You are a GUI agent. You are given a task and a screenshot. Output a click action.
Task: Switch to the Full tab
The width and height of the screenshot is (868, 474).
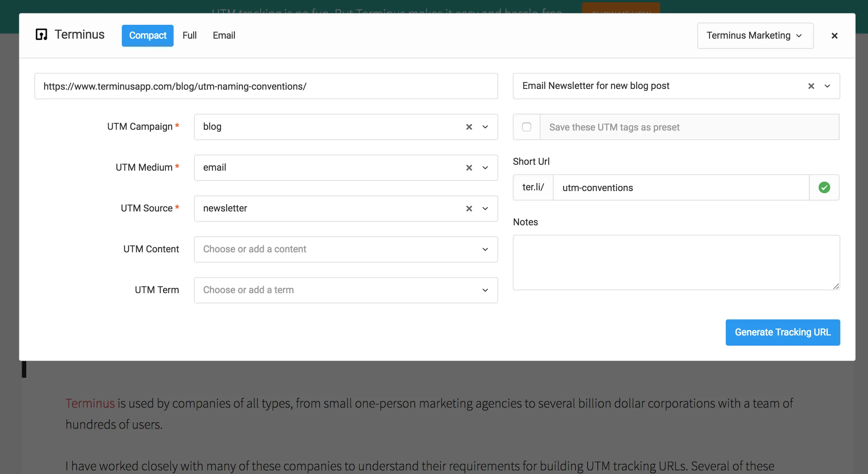click(189, 35)
